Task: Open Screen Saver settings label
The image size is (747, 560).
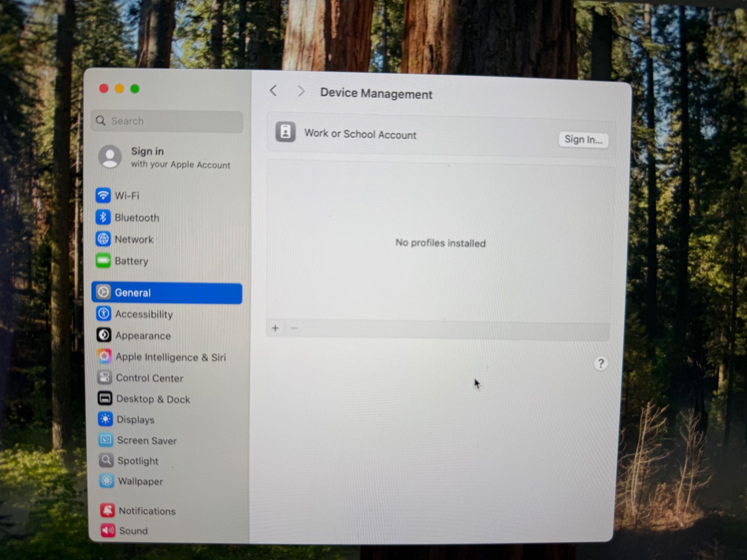Action: coord(147,441)
